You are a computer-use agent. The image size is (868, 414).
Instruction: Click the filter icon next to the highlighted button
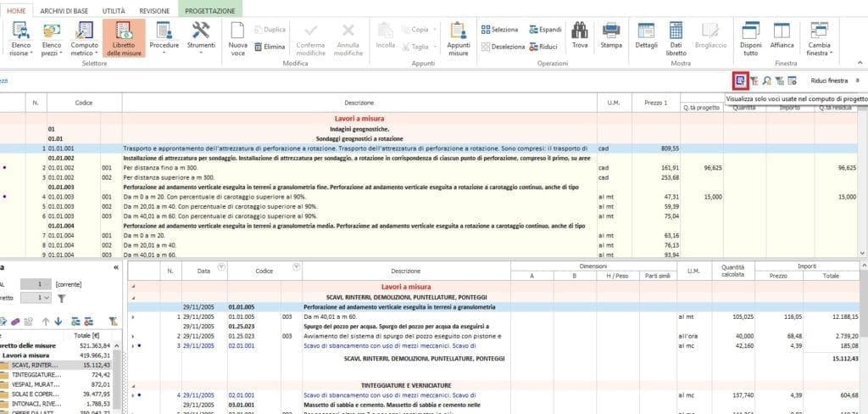point(754,81)
